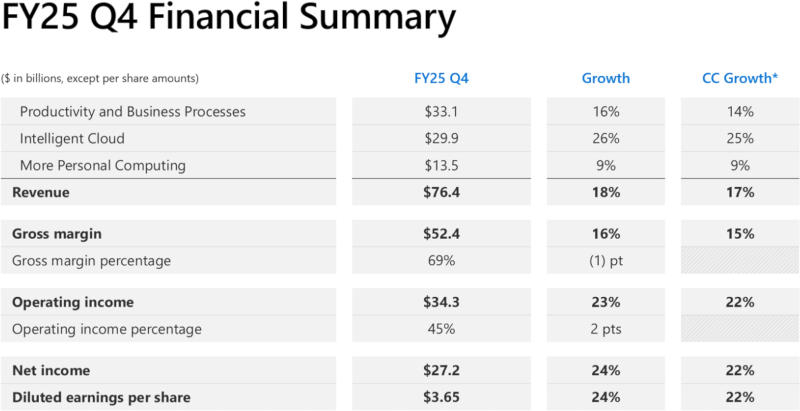
Task: Click the $27.2 net income value
Action: click(x=441, y=370)
